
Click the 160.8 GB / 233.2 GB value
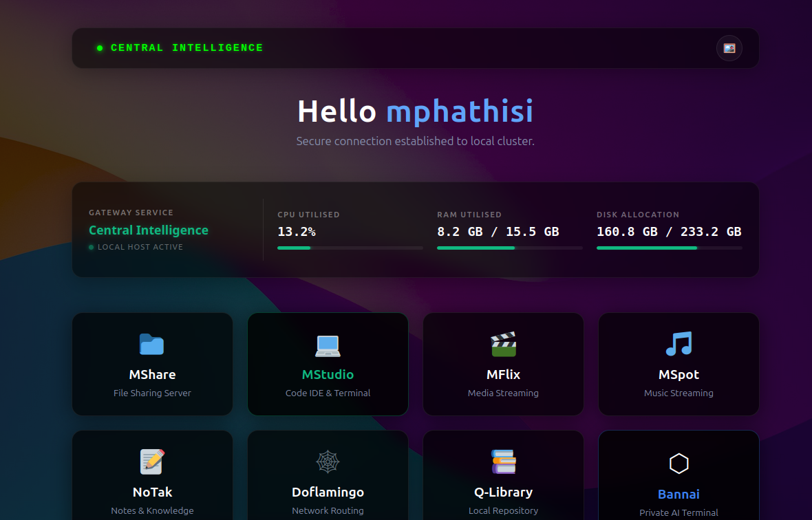point(669,232)
